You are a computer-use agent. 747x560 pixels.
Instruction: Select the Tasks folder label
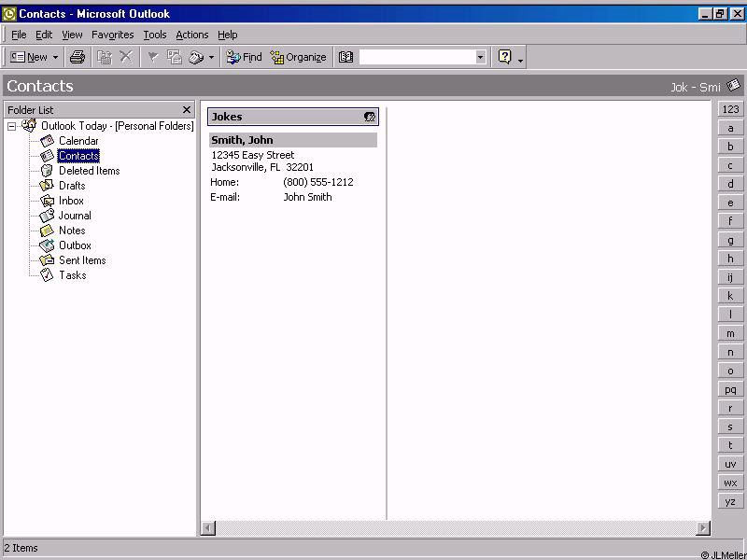pos(73,275)
